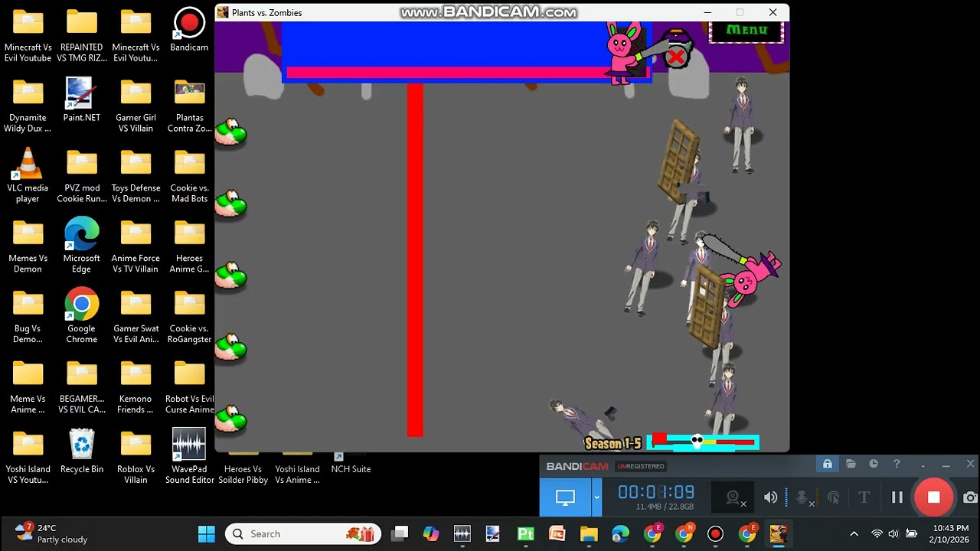Stop the Bandicam recording
This screenshot has width=980, height=551.
[933, 497]
